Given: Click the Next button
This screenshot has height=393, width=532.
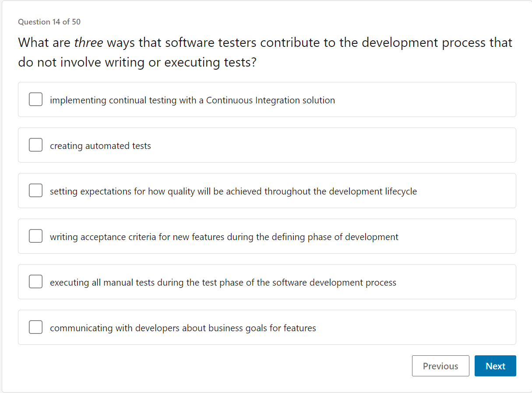Looking at the screenshot, I should point(495,366).
